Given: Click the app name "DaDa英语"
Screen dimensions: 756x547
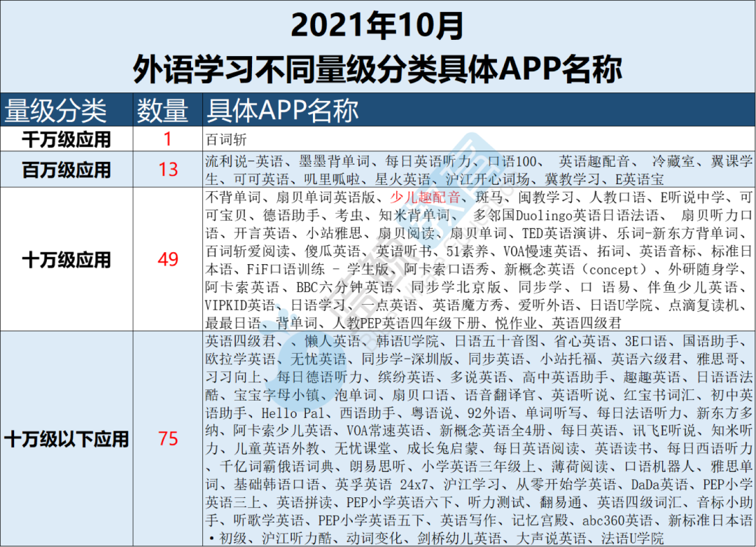Looking at the screenshot, I should [659, 484].
